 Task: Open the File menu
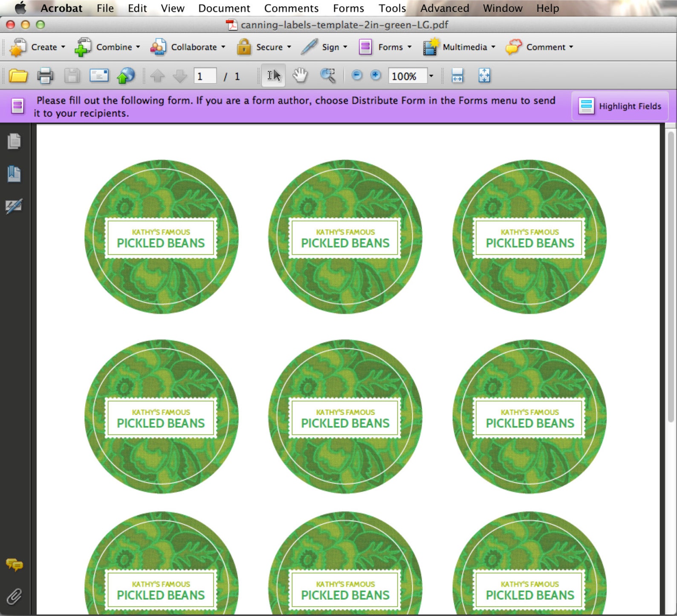(x=105, y=8)
